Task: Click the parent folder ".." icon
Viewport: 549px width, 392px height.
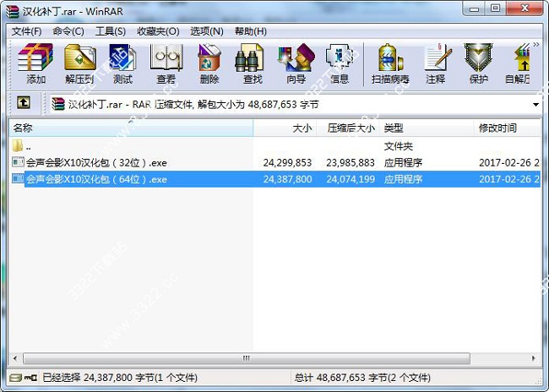Action: (18, 145)
